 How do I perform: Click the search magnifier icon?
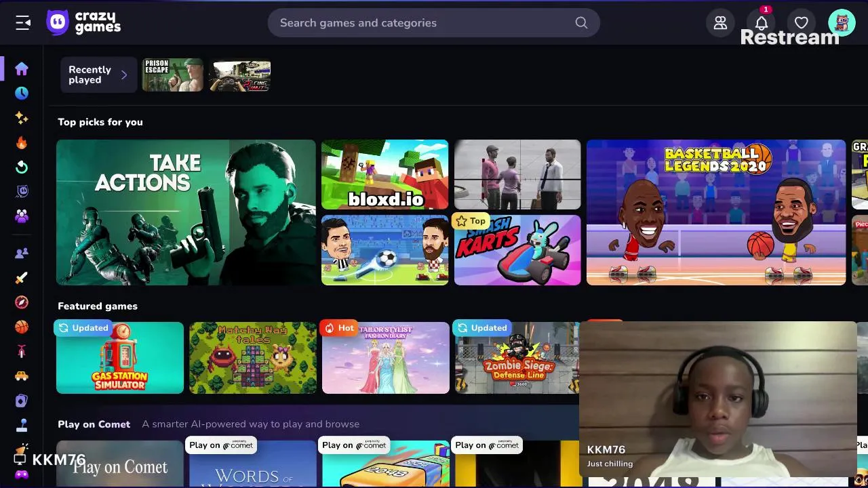pos(581,23)
